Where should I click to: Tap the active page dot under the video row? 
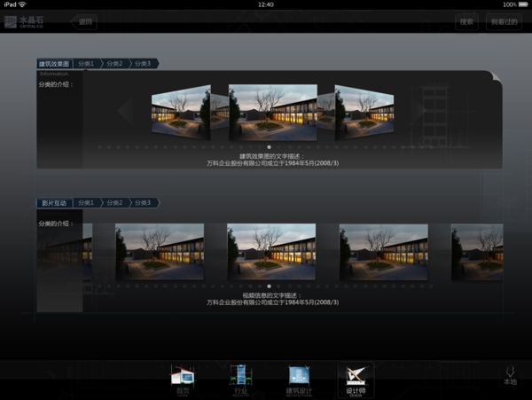click(269, 286)
